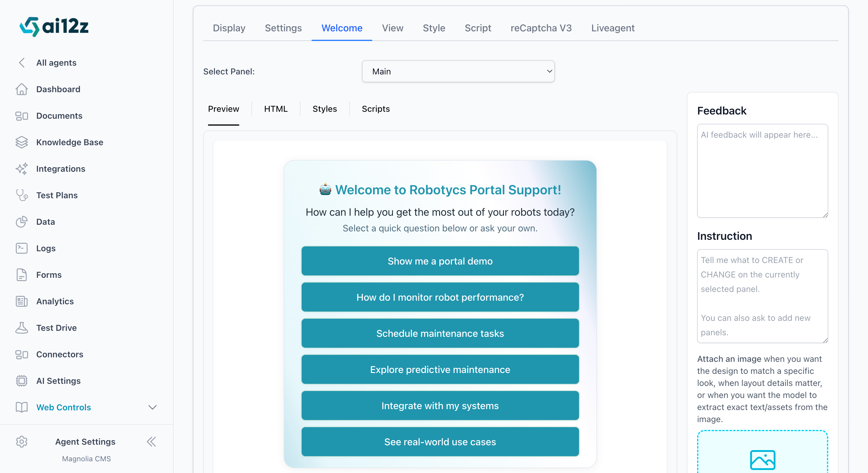Click the Data pie chart icon
This screenshot has width=868, height=473.
point(22,222)
